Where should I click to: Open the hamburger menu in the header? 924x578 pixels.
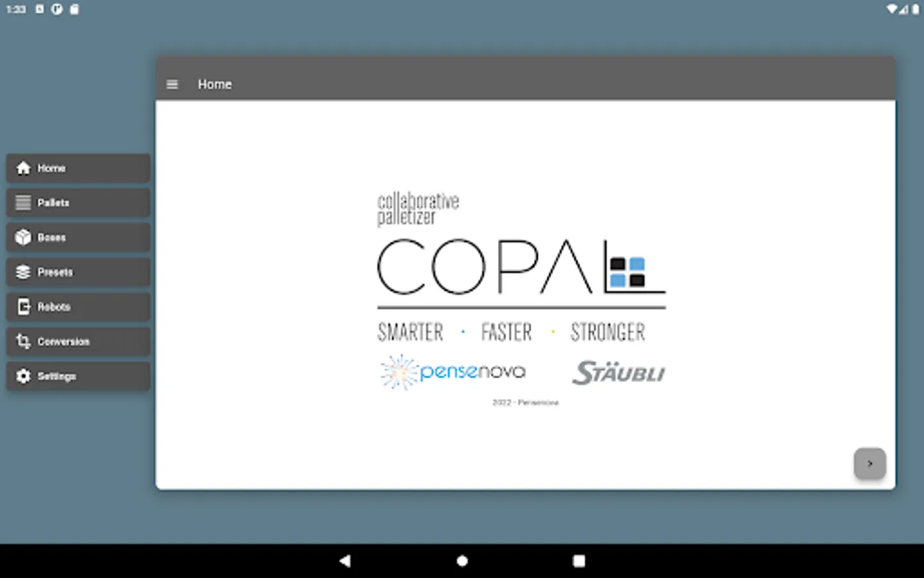pos(172,84)
